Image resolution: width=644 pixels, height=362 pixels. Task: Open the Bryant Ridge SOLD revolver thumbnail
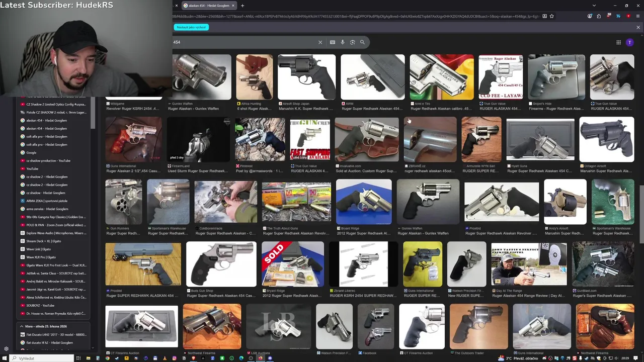point(292,264)
